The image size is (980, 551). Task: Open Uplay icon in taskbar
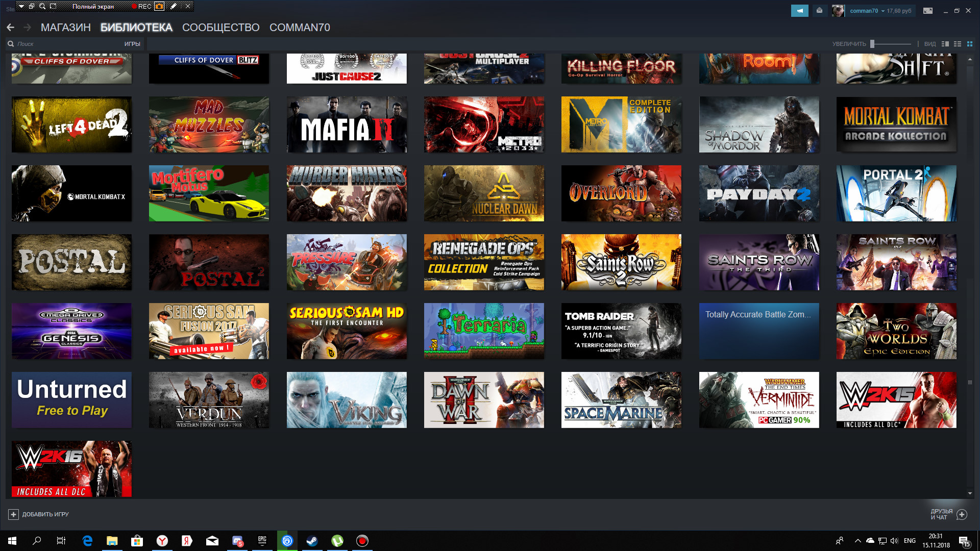[287, 541]
